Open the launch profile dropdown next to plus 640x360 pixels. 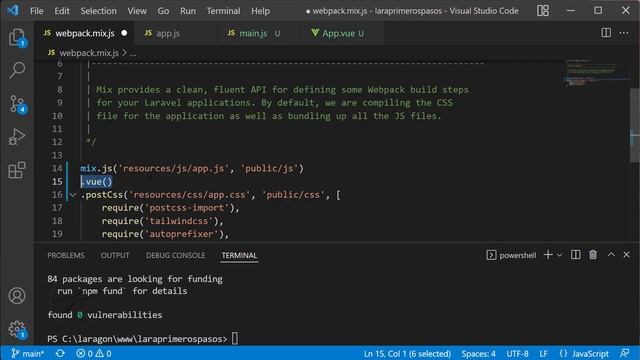pos(560,255)
